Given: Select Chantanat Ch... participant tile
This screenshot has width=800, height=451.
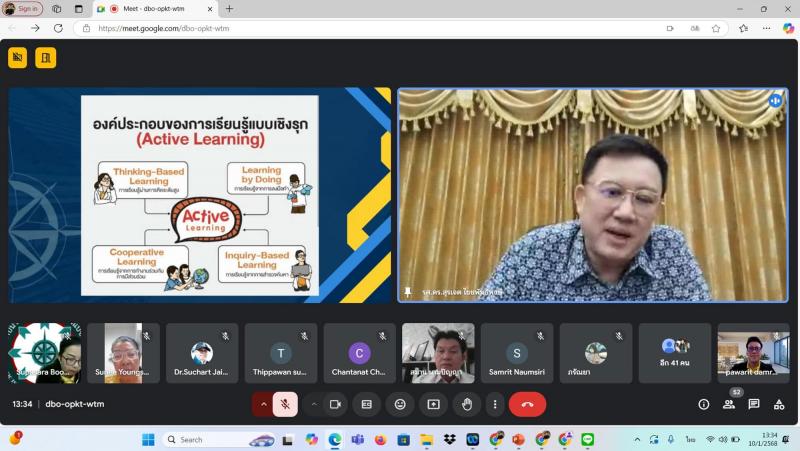Looking at the screenshot, I should click(x=359, y=353).
